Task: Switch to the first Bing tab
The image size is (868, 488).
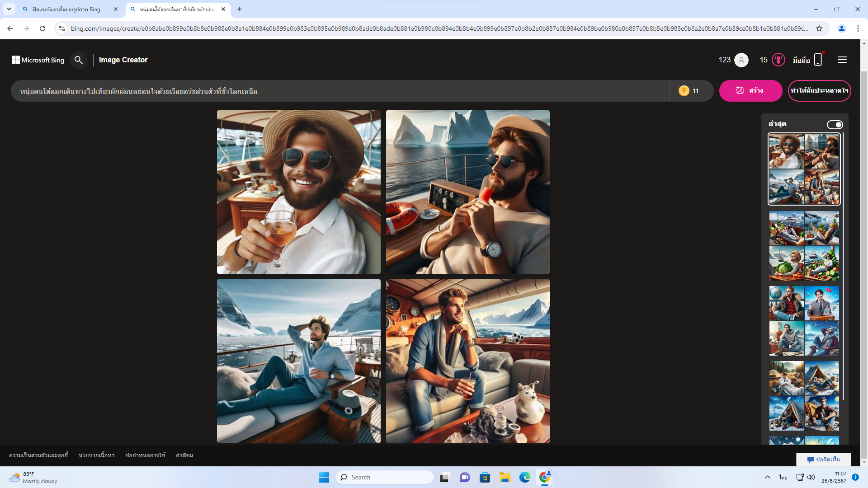Action: (66, 9)
